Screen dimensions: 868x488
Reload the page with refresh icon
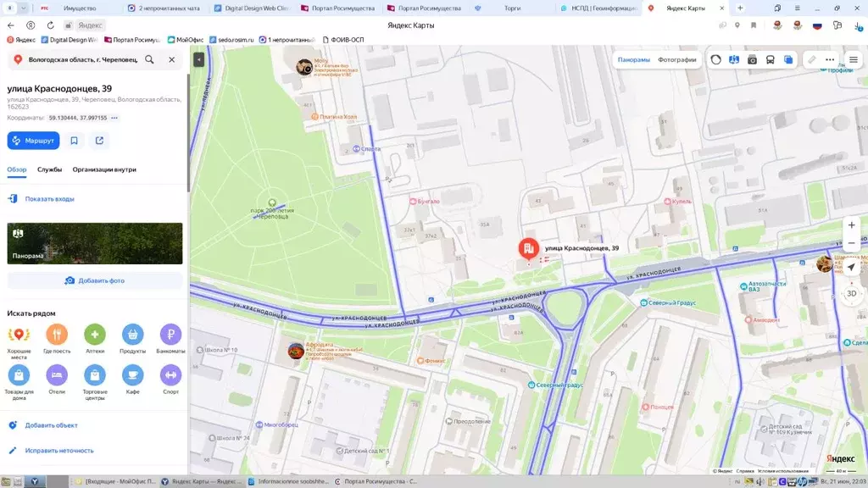click(50, 25)
